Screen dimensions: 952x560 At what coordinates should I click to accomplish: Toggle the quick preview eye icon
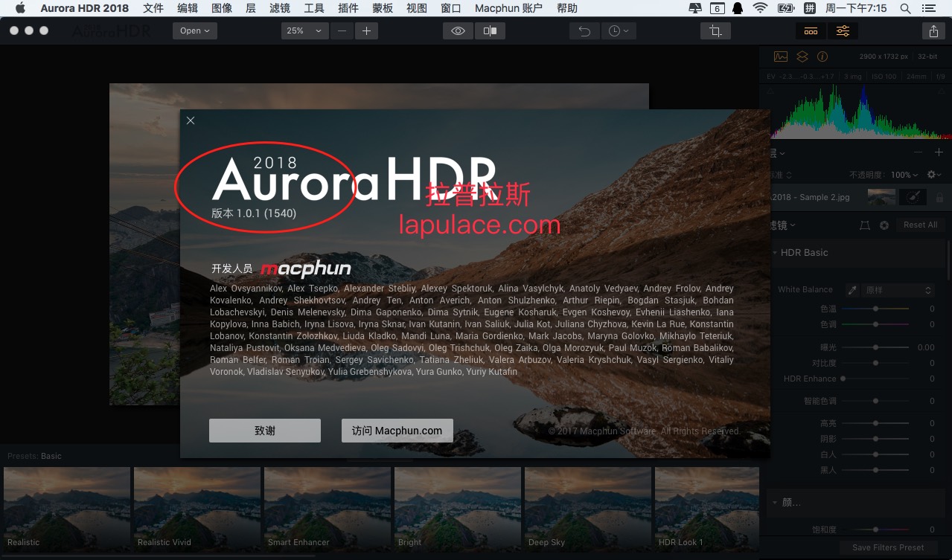458,31
